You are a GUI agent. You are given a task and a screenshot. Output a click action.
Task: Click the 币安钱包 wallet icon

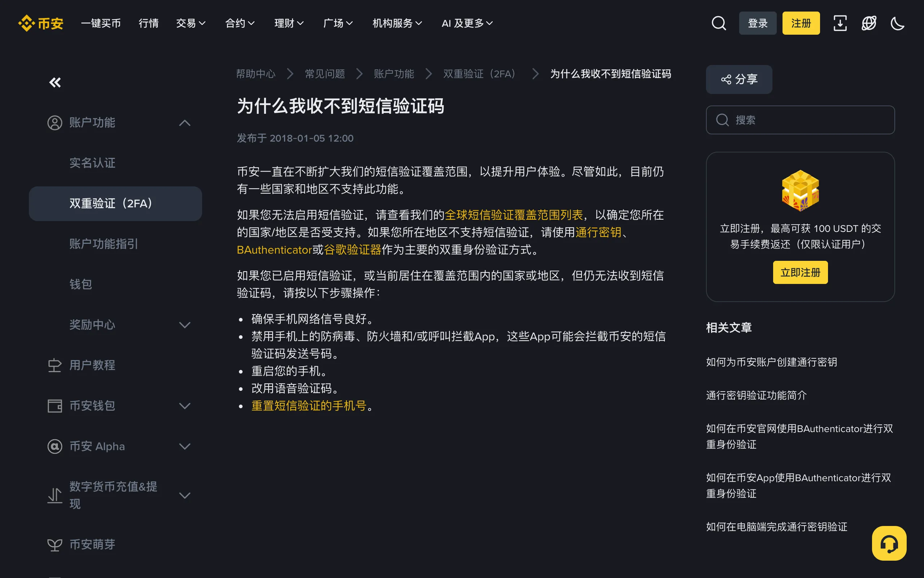(x=55, y=406)
